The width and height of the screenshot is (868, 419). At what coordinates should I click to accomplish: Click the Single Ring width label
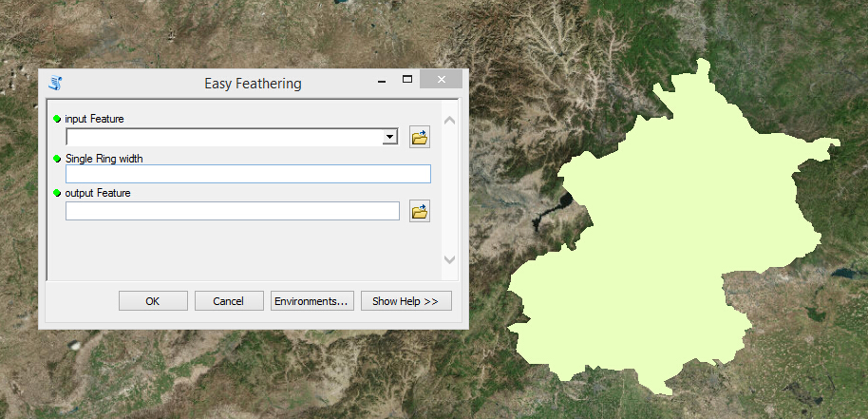click(104, 159)
